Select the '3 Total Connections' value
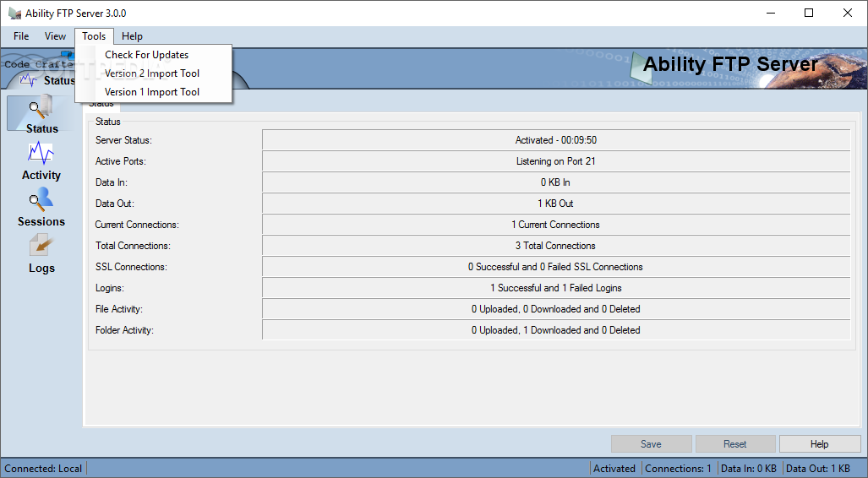This screenshot has width=868, height=478. point(556,246)
